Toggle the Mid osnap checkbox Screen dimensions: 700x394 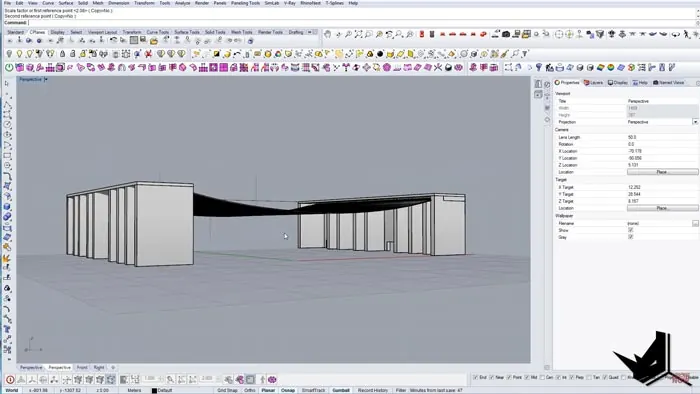[527, 377]
